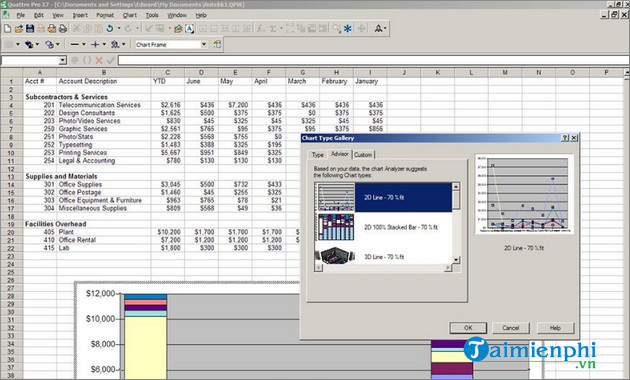630x380 pixels.
Task: Switch to the Type tab
Action: (317, 155)
